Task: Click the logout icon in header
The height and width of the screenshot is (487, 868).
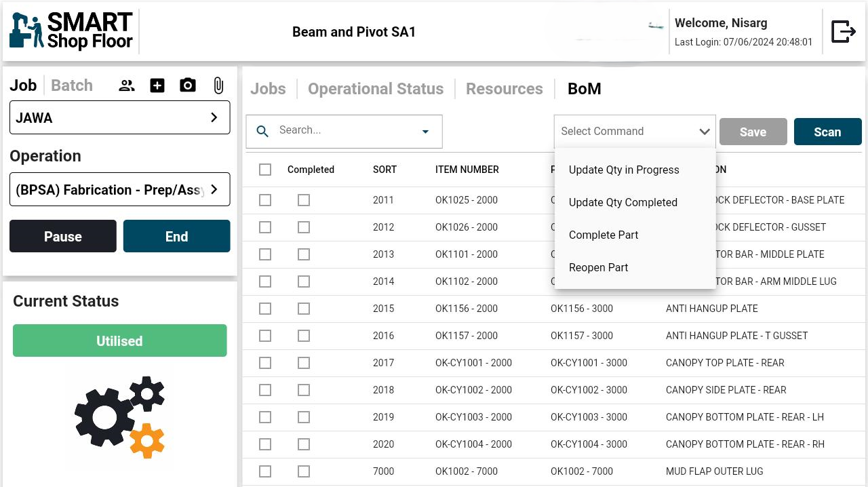Action: [x=843, y=31]
